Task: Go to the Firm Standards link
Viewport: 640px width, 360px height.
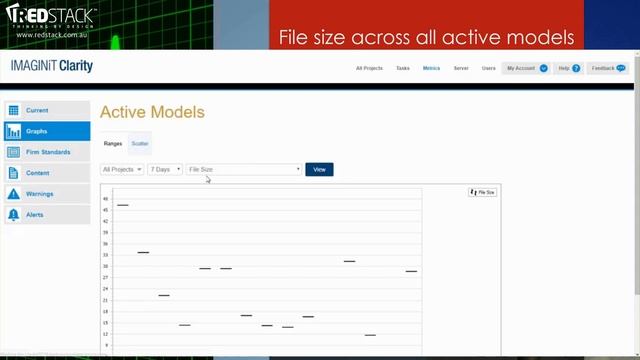Action: coord(48,152)
